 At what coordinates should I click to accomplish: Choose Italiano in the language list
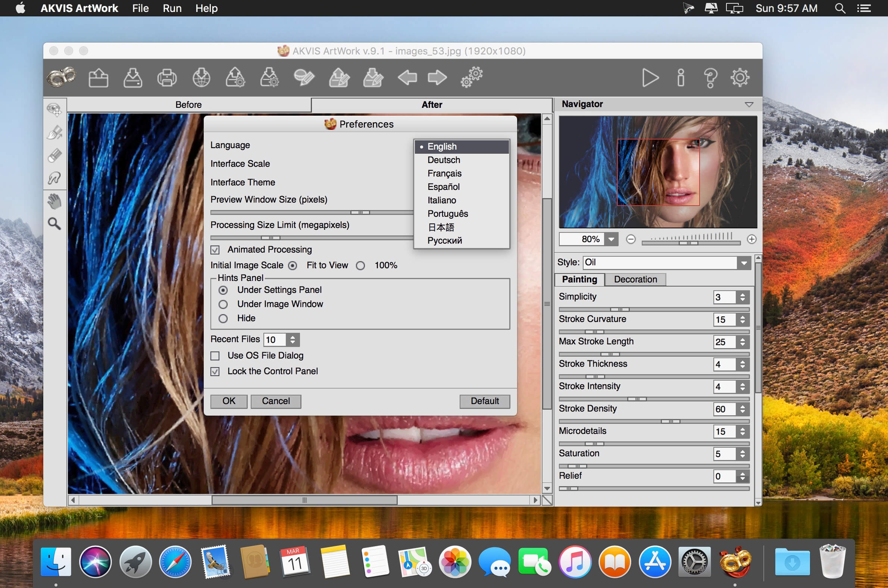pos(462,200)
